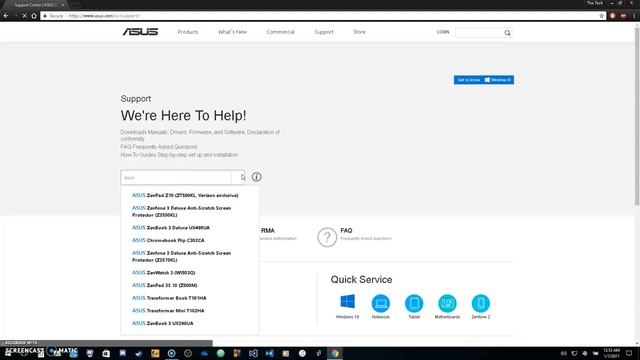
Task: Click Downloads Manuals, Drivers, Firmware text
Action: [200, 135]
